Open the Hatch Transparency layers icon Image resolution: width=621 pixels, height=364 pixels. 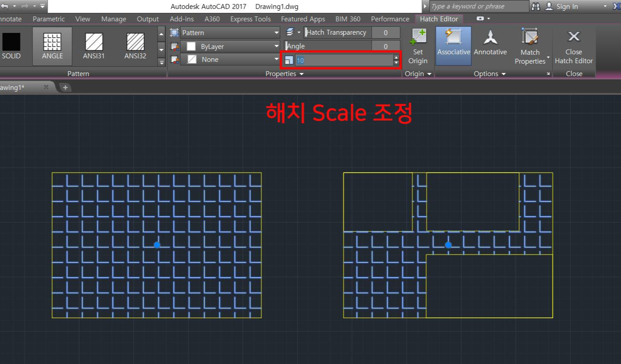[290, 32]
